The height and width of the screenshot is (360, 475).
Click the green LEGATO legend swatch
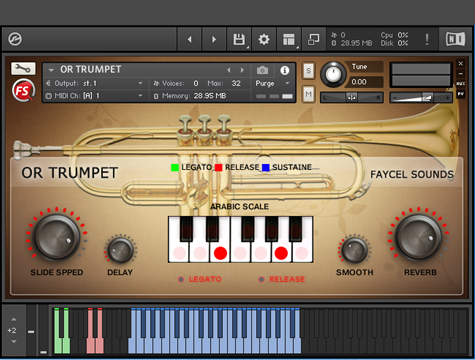175,167
